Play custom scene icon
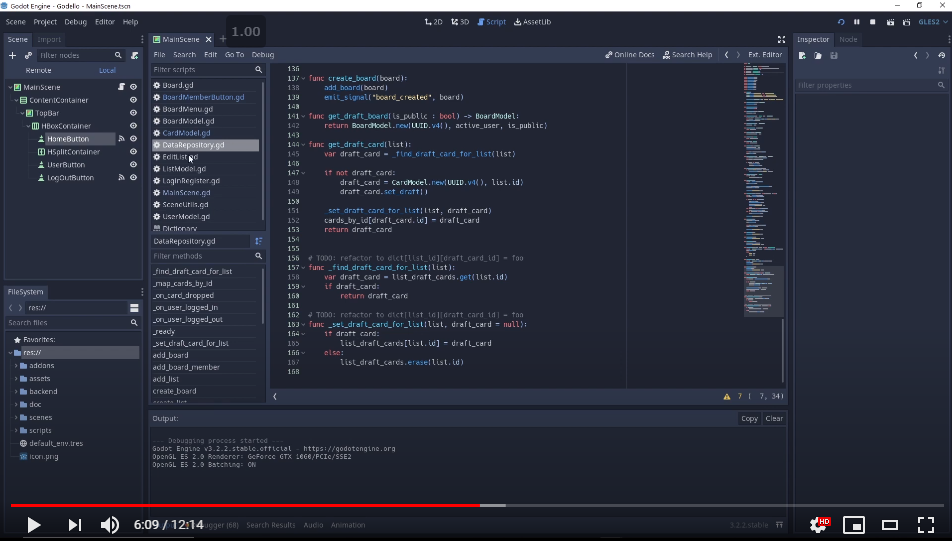Screen dimensions: 952x541 (x=906, y=22)
